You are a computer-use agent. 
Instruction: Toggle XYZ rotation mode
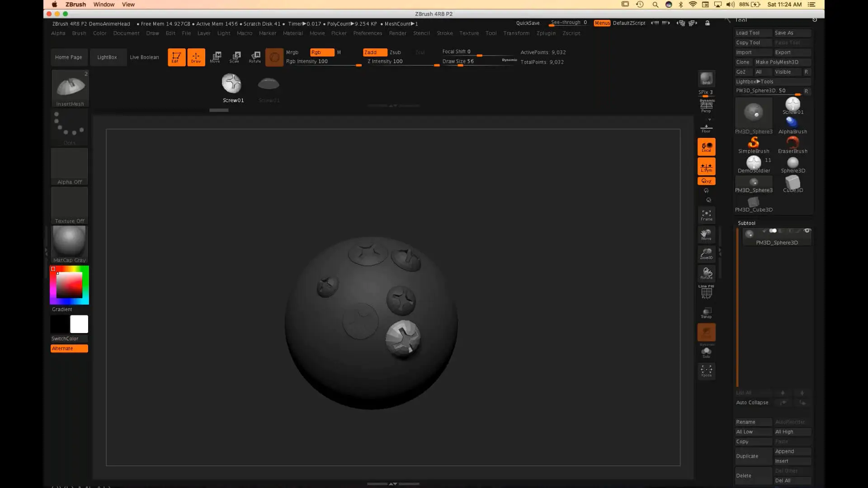[x=706, y=181]
